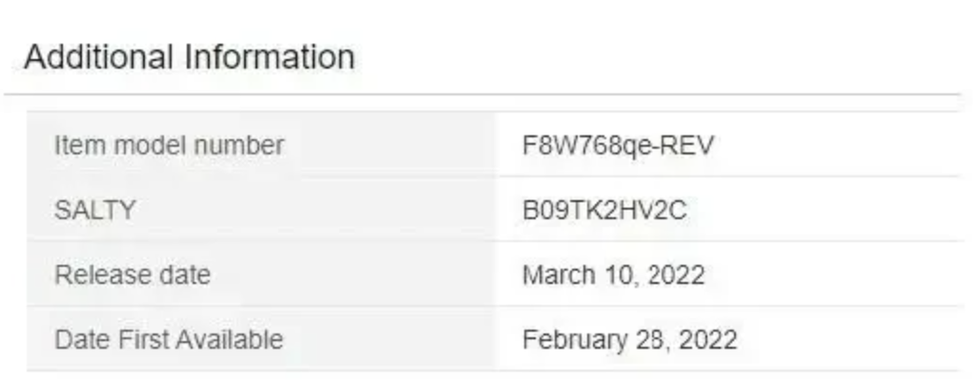The height and width of the screenshot is (385, 980).
Task: Select the Date First Available label
Action: [x=169, y=340]
